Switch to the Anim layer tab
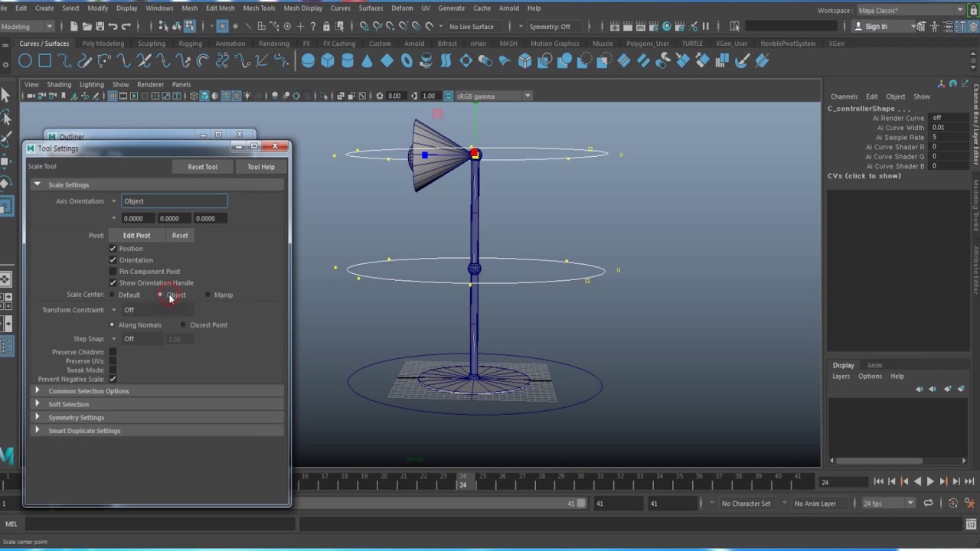The height and width of the screenshot is (551, 980). coord(874,365)
